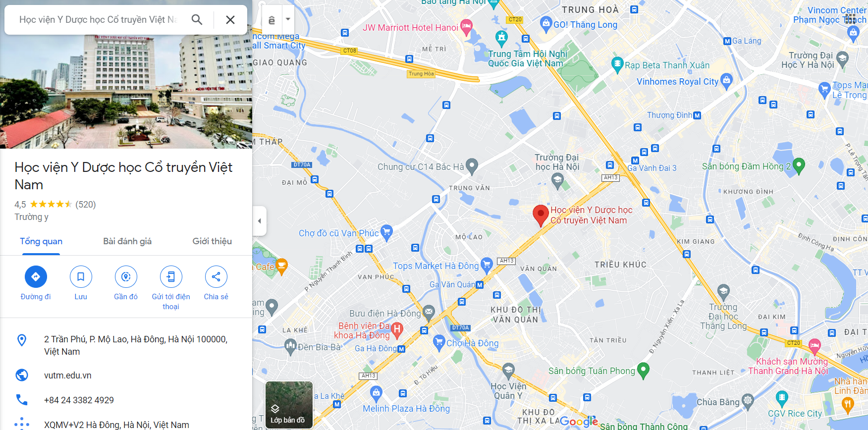Viewport: 868px width, 430px height.
Task: Save the place with the Lưu icon
Action: click(x=81, y=276)
